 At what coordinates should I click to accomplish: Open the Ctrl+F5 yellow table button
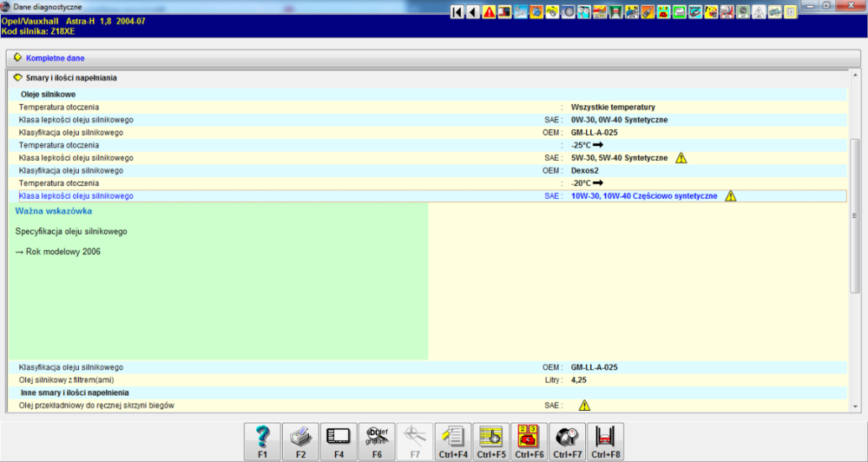(491, 440)
